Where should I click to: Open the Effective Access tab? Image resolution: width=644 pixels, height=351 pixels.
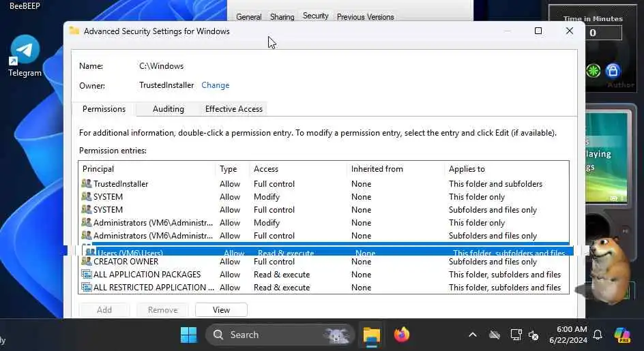coord(234,109)
